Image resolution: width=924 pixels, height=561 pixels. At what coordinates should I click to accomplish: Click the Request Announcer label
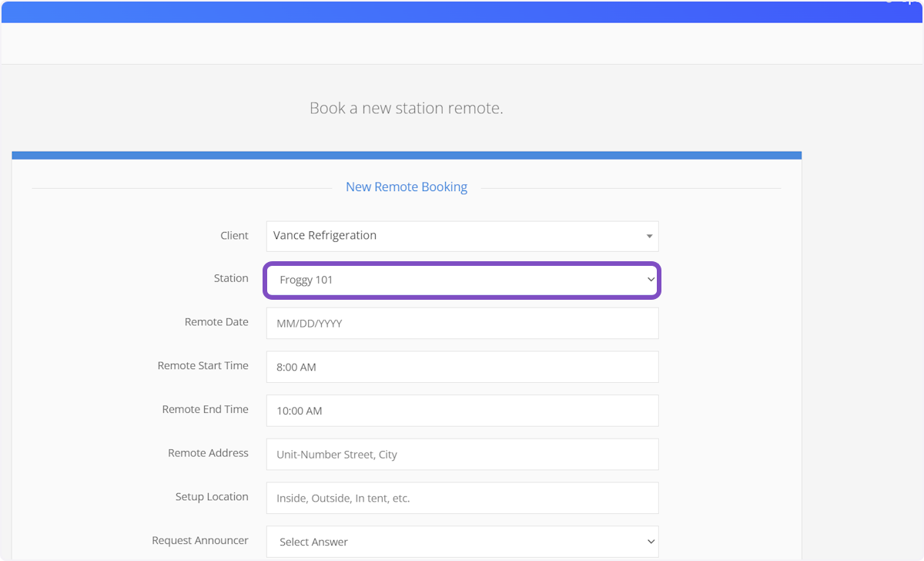pos(200,540)
